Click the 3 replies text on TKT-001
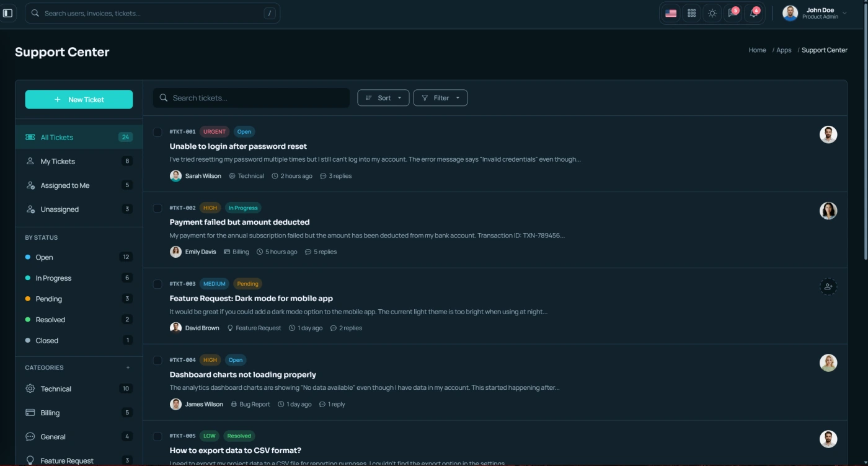This screenshot has width=868, height=466. [340, 176]
